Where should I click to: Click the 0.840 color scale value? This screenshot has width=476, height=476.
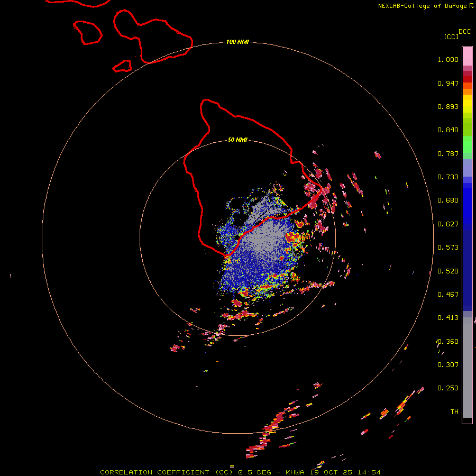pos(448,130)
